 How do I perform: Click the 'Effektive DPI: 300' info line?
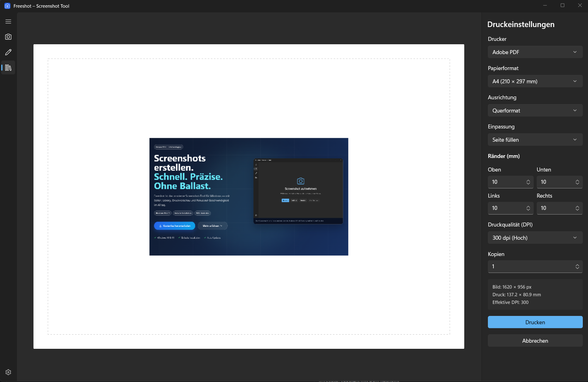click(510, 302)
